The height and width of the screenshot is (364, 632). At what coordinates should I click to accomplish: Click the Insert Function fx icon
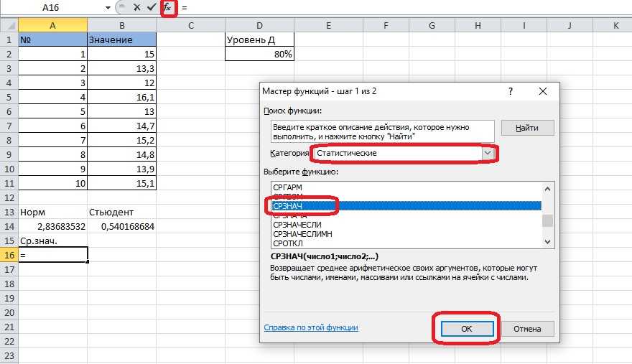pos(167,8)
